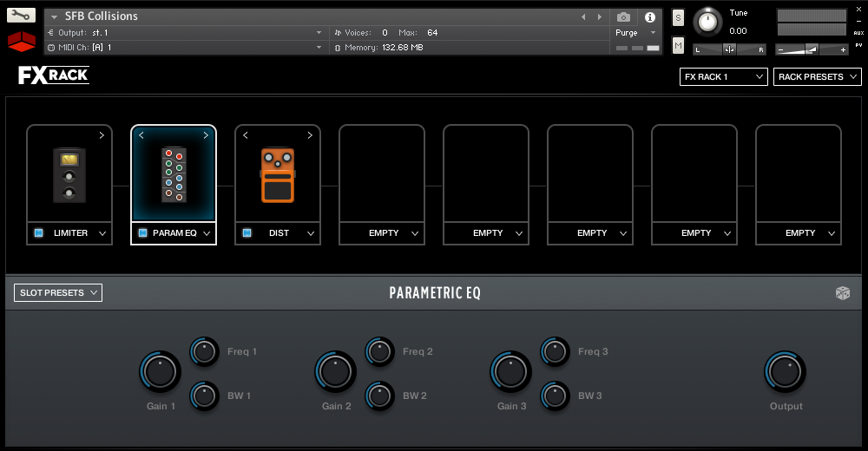This screenshot has height=451, width=868.
Task: Randomize Parametric EQ with the dice icon
Action: [843, 293]
